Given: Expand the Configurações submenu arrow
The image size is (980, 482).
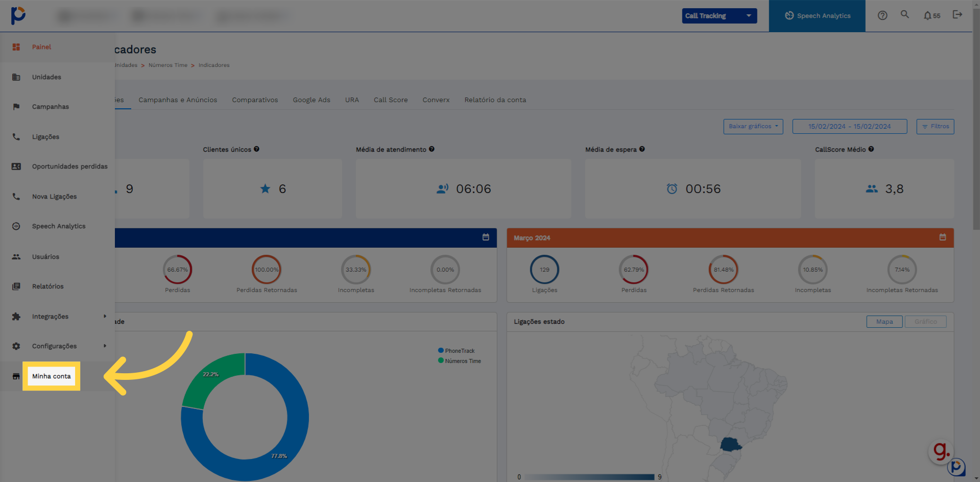Looking at the screenshot, I should pyautogui.click(x=105, y=346).
